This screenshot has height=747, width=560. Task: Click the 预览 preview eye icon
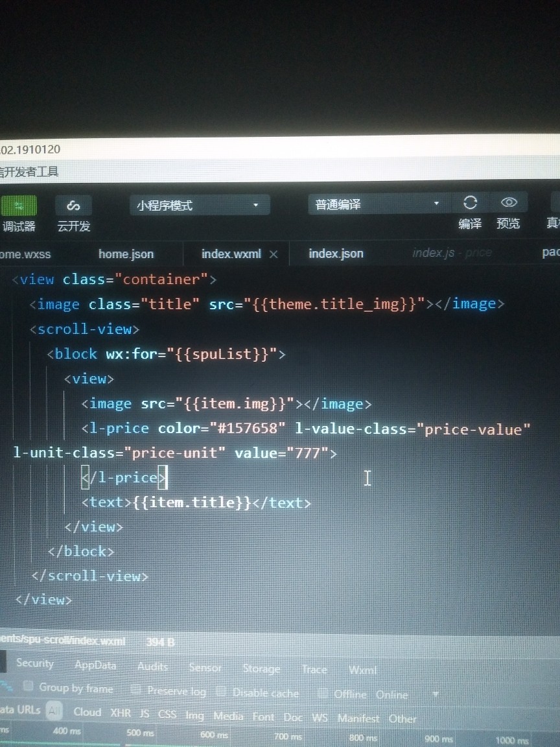(x=509, y=202)
